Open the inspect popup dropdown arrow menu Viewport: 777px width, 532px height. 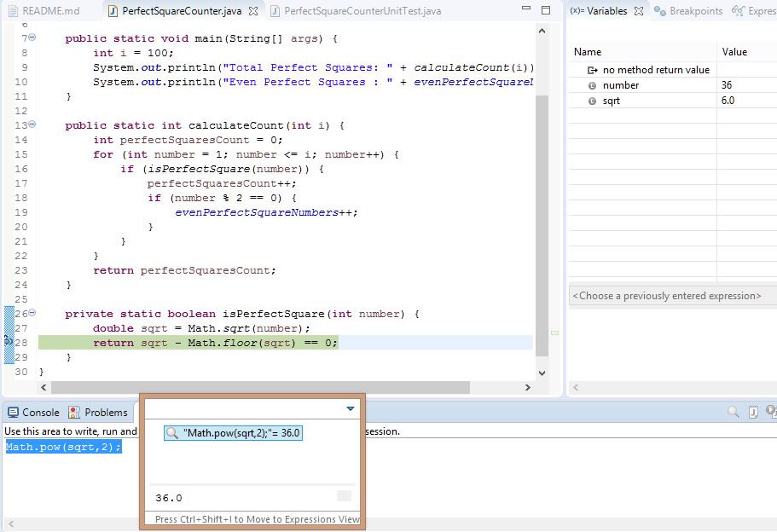pyautogui.click(x=350, y=409)
